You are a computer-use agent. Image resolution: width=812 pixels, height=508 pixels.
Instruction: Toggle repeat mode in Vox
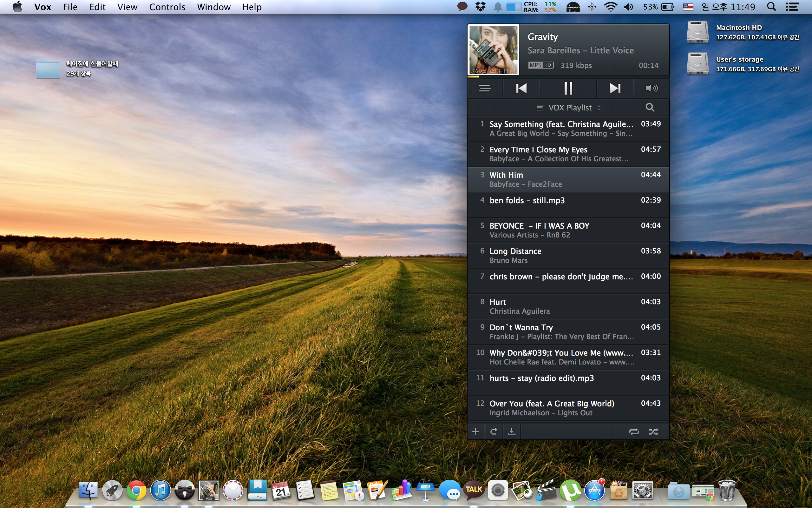point(634,432)
